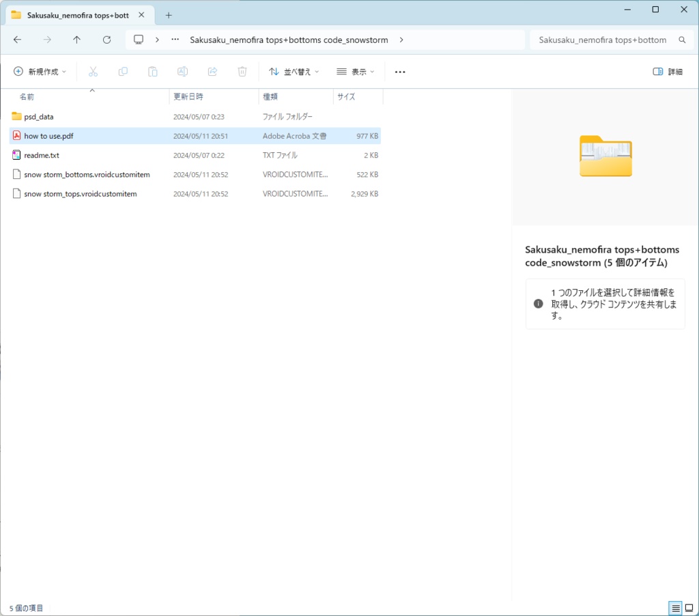Viewport: 699px width, 616px height.
Task: Show hidden breadcrumb path via ellipsis
Action: click(x=175, y=40)
